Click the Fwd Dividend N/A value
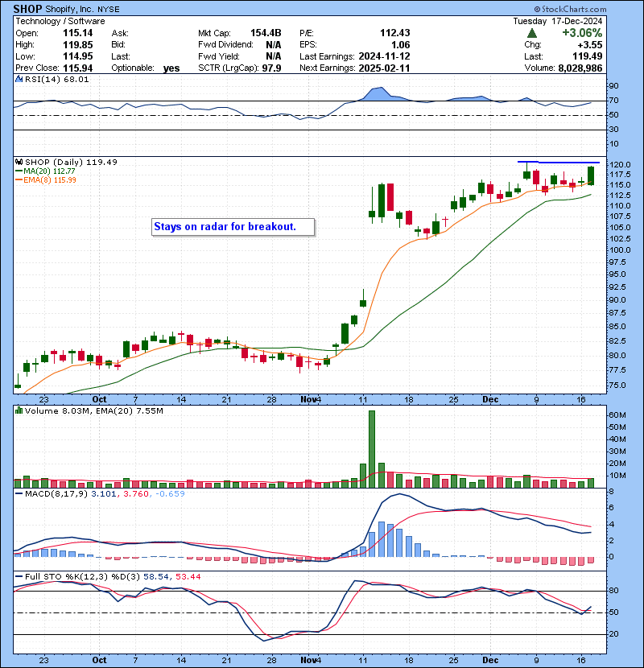This screenshot has height=668, width=644. pos(273,44)
